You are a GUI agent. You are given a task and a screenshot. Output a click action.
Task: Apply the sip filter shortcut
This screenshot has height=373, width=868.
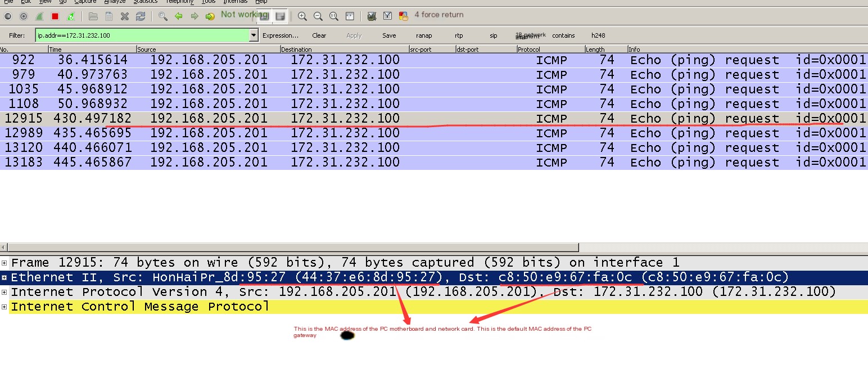pyautogui.click(x=494, y=35)
